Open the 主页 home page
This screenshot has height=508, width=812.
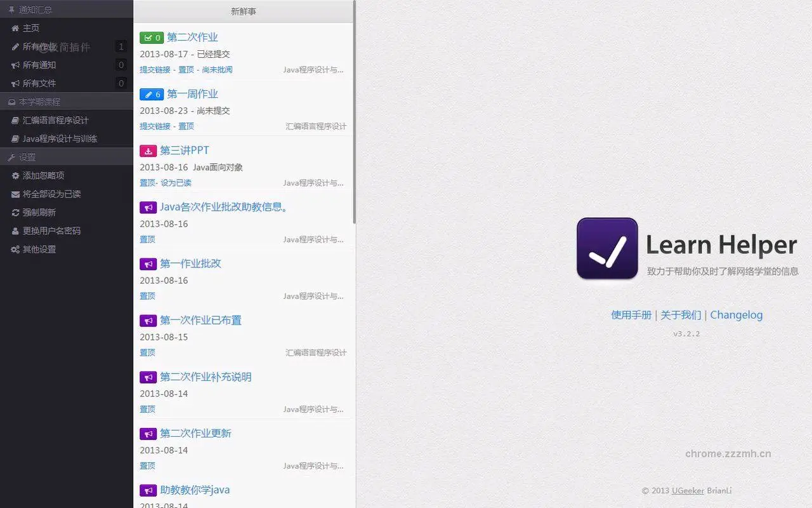point(29,28)
